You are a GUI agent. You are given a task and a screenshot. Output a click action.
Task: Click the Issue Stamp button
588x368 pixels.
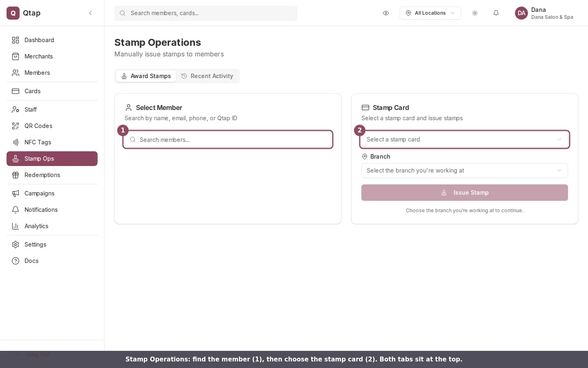click(465, 193)
